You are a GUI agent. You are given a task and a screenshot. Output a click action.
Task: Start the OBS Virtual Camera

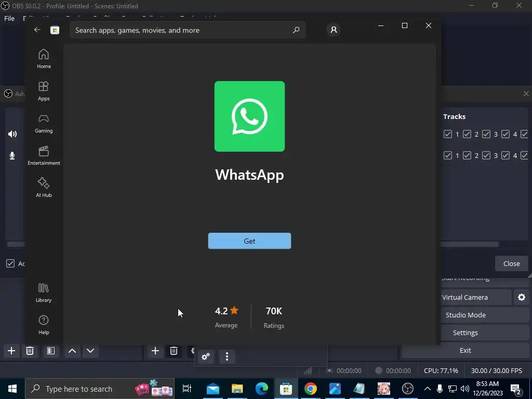pyautogui.click(x=476, y=297)
